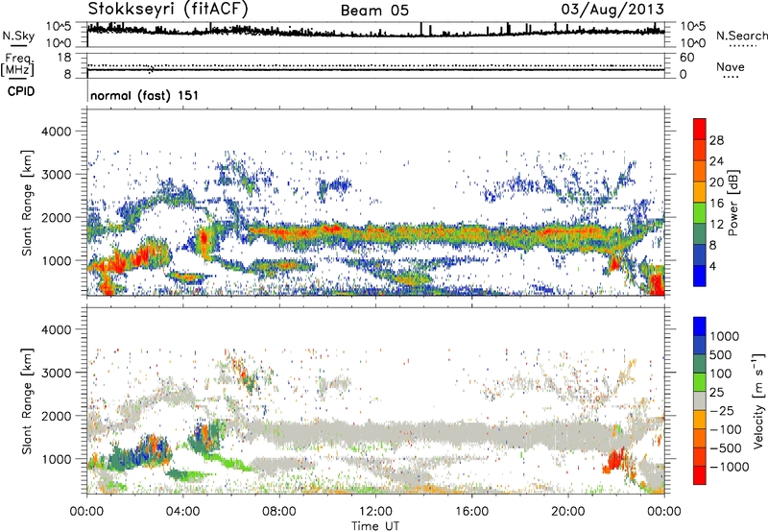768x532 pixels.
Task: Pick the gray segment of the velocity color bar
Action: click(700, 400)
